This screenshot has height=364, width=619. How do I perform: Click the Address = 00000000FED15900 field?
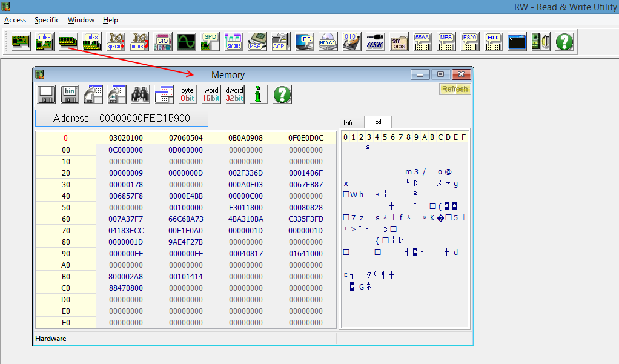click(122, 119)
